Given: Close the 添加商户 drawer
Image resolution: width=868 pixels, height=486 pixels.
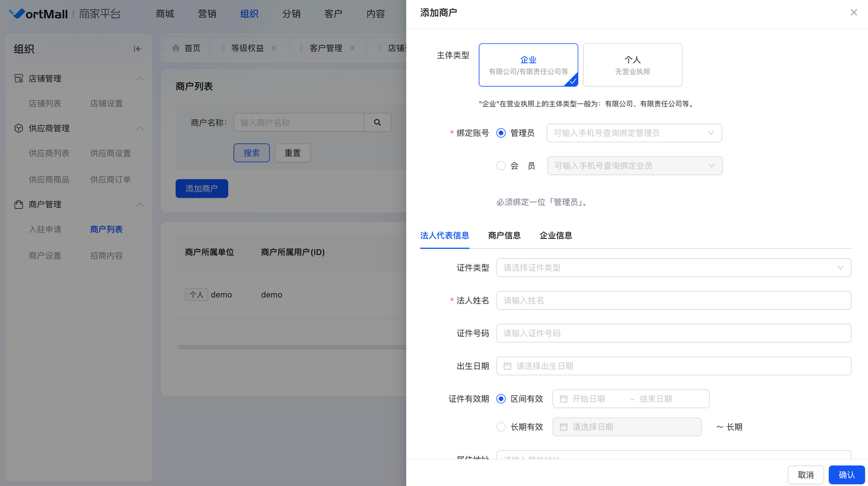Looking at the screenshot, I should [x=853, y=12].
